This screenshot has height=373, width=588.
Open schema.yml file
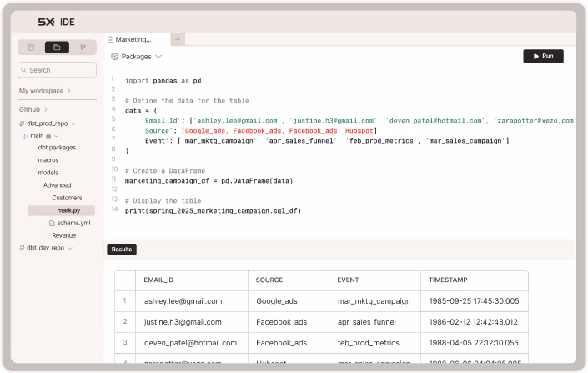tap(73, 224)
